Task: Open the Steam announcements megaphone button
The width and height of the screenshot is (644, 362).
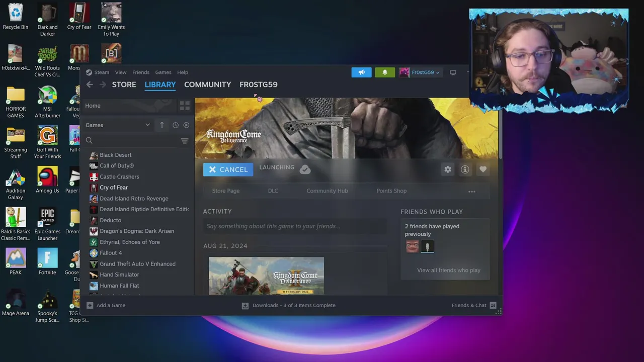Action: click(361, 72)
